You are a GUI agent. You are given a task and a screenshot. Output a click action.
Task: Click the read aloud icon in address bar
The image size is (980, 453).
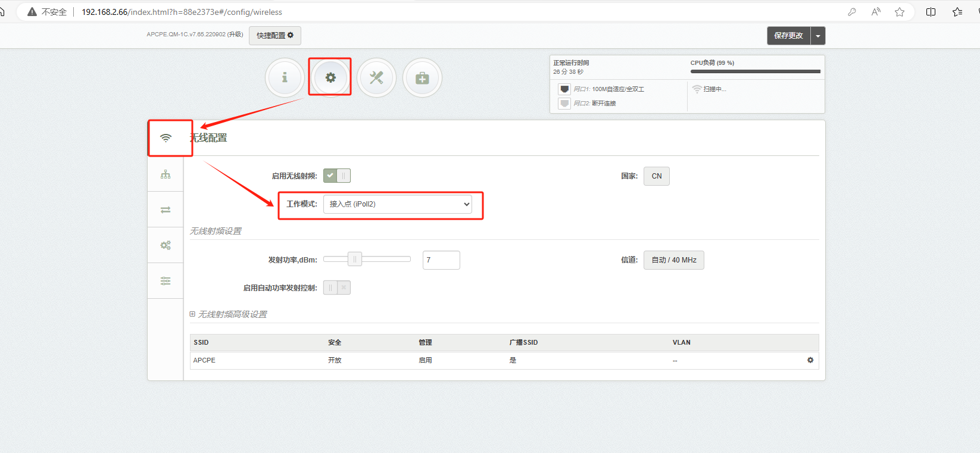point(876,12)
